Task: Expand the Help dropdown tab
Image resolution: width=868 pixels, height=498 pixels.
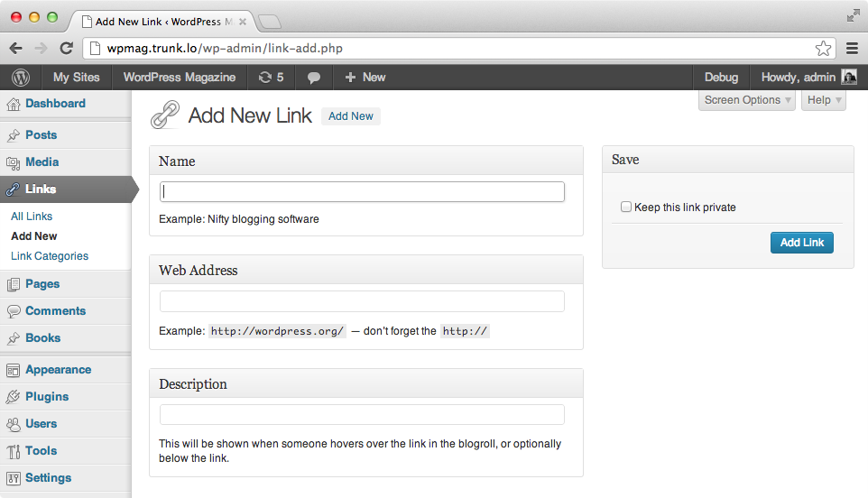Action: (x=823, y=100)
